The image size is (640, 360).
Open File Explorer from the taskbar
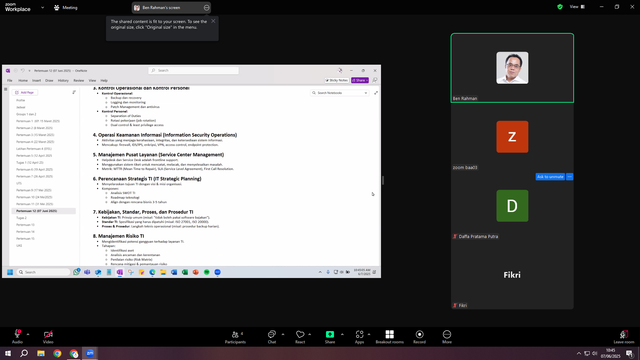tap(41, 353)
